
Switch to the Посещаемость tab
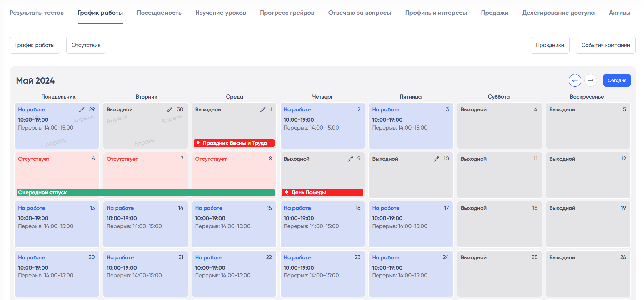[159, 13]
